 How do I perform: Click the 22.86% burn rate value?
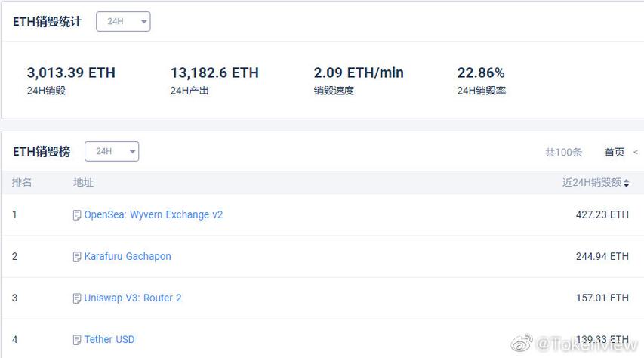481,73
